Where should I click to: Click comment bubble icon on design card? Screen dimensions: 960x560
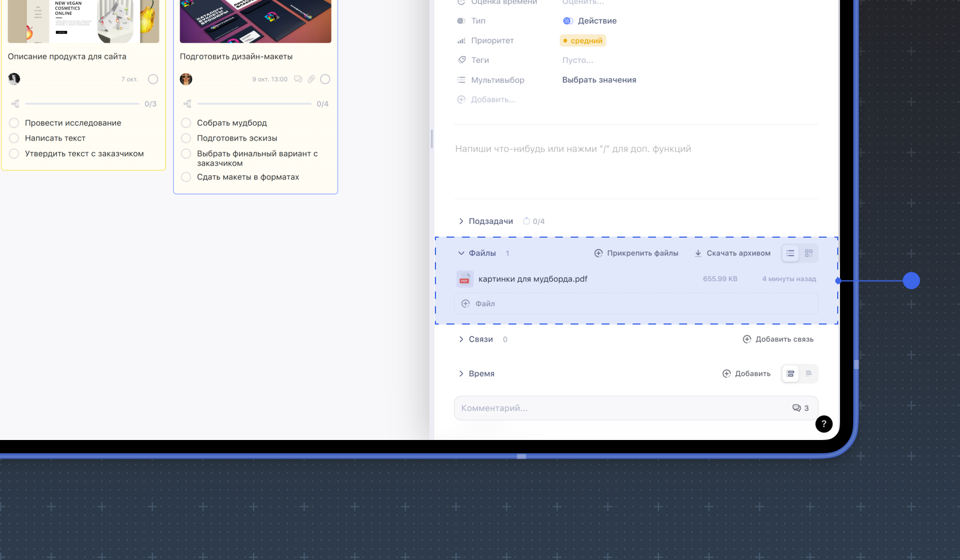[x=298, y=79]
